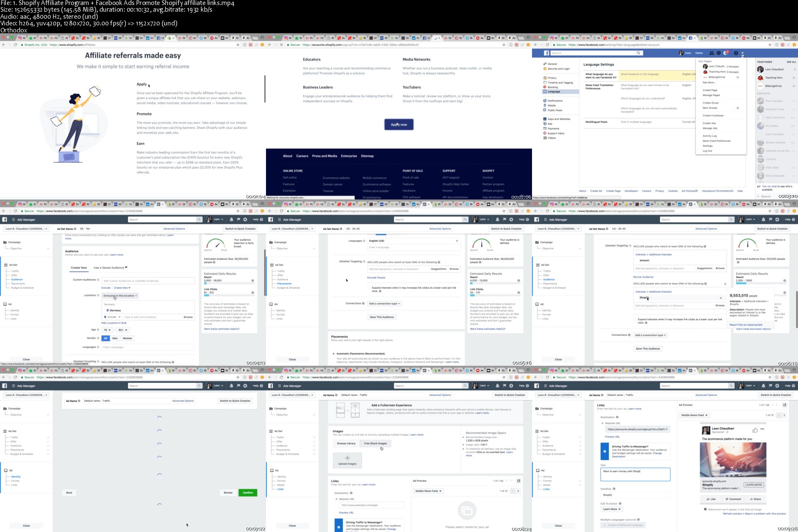Open three-dot options in ad preview post
798x532 pixels.
[762, 429]
